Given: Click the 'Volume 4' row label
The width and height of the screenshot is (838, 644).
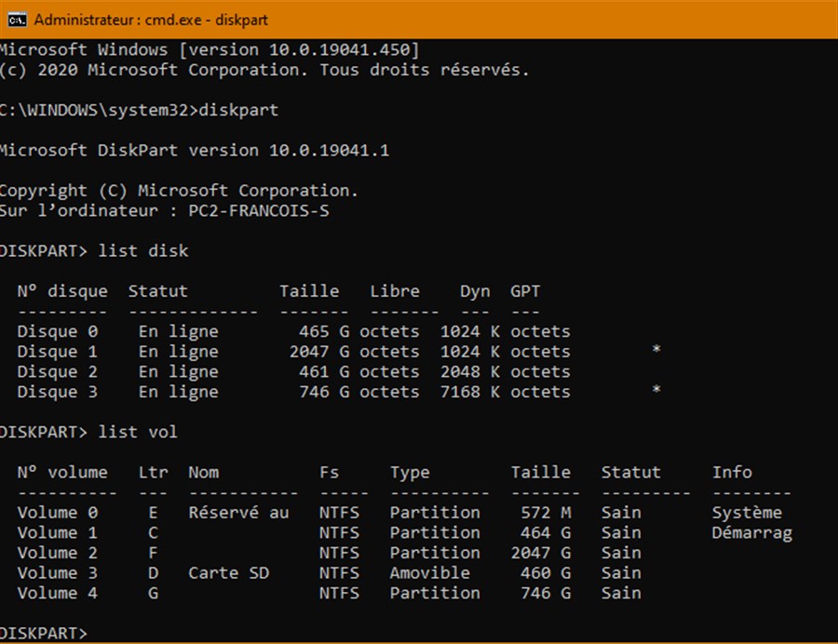Looking at the screenshot, I should coord(57,593).
